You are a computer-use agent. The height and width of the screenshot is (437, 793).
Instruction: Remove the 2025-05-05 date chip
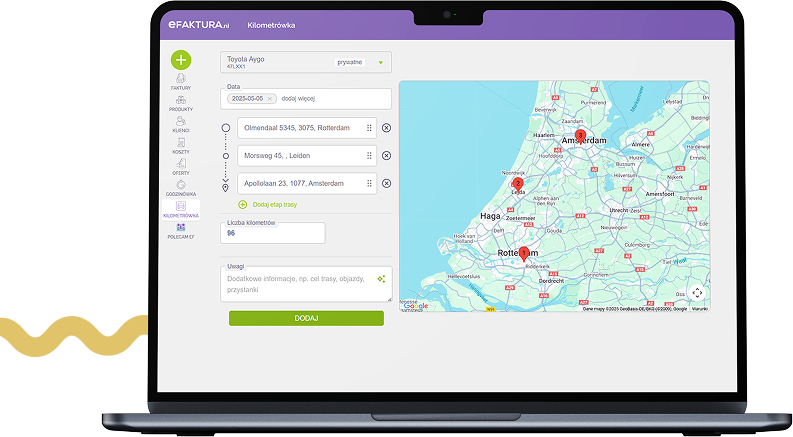270,99
